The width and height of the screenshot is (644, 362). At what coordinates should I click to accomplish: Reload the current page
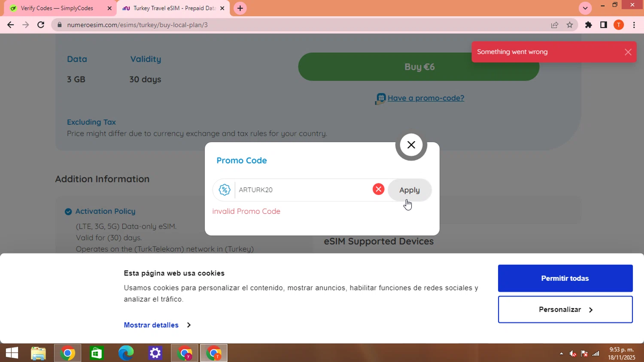click(x=41, y=25)
